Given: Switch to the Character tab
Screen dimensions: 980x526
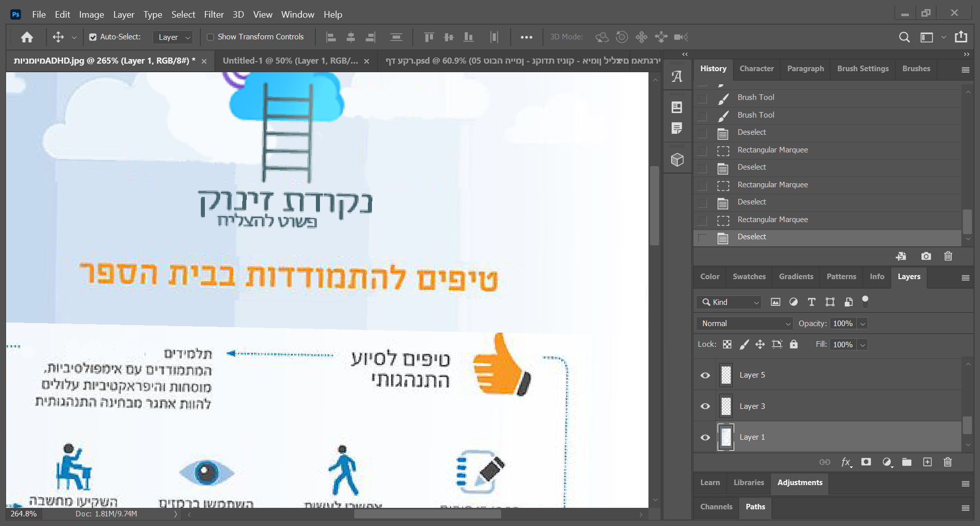Looking at the screenshot, I should 756,69.
